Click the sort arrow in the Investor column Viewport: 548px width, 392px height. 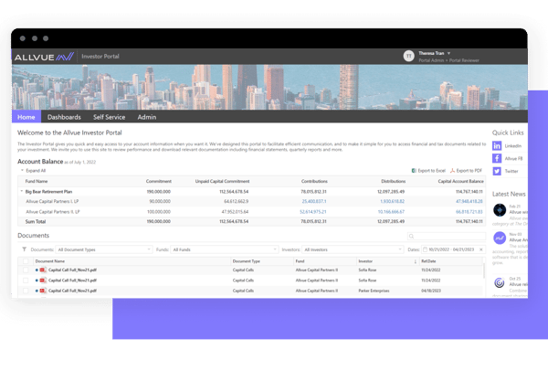(x=416, y=261)
